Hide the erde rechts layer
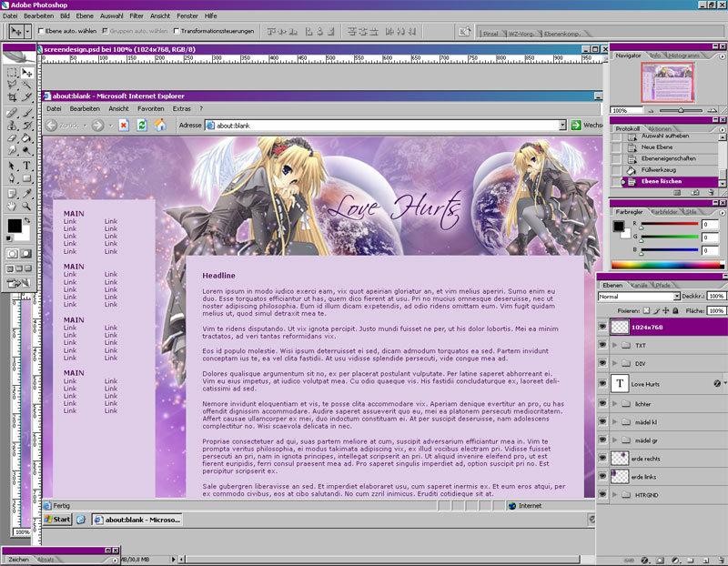The height and width of the screenshot is (566, 728). tap(602, 459)
